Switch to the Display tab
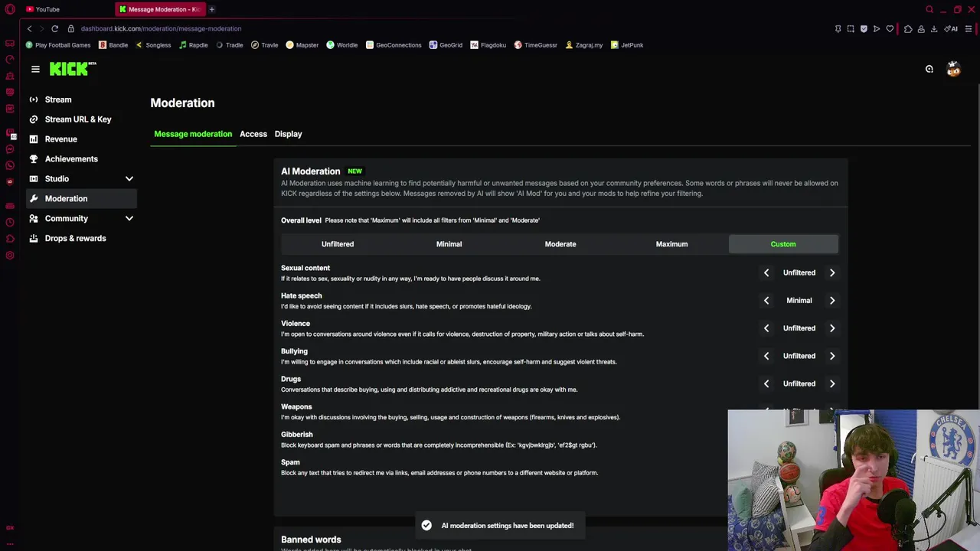Screen dimensions: 980x551 (288, 134)
